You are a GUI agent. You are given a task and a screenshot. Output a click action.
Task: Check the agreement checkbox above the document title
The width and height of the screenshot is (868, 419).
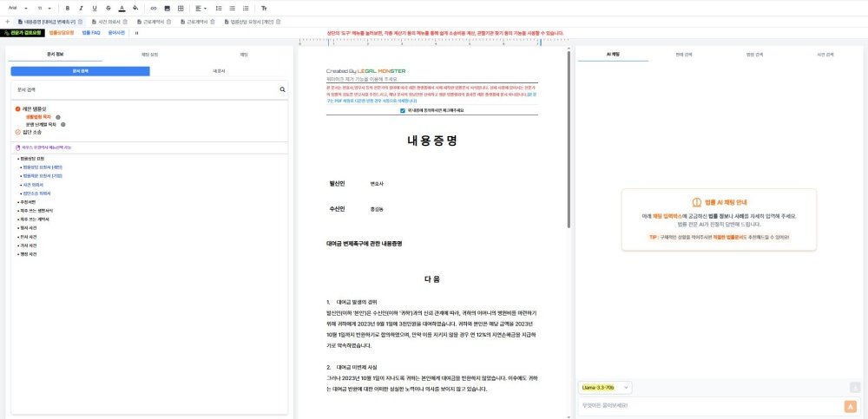tap(403, 110)
